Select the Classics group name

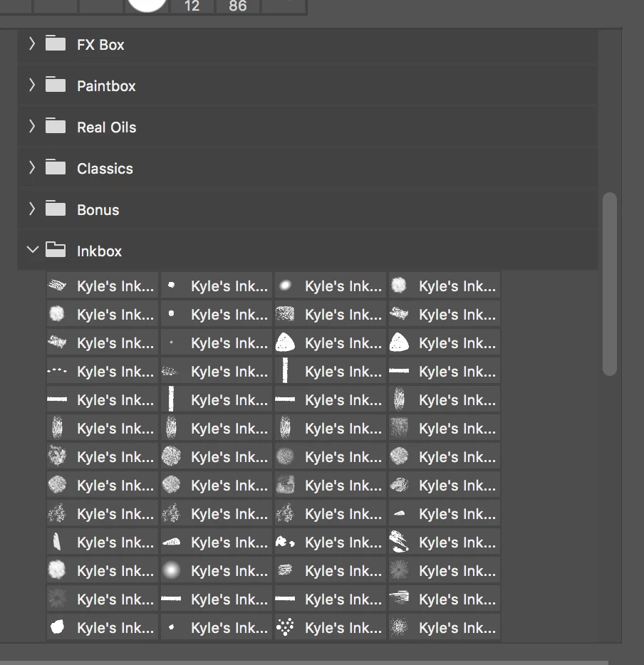pyautogui.click(x=105, y=169)
